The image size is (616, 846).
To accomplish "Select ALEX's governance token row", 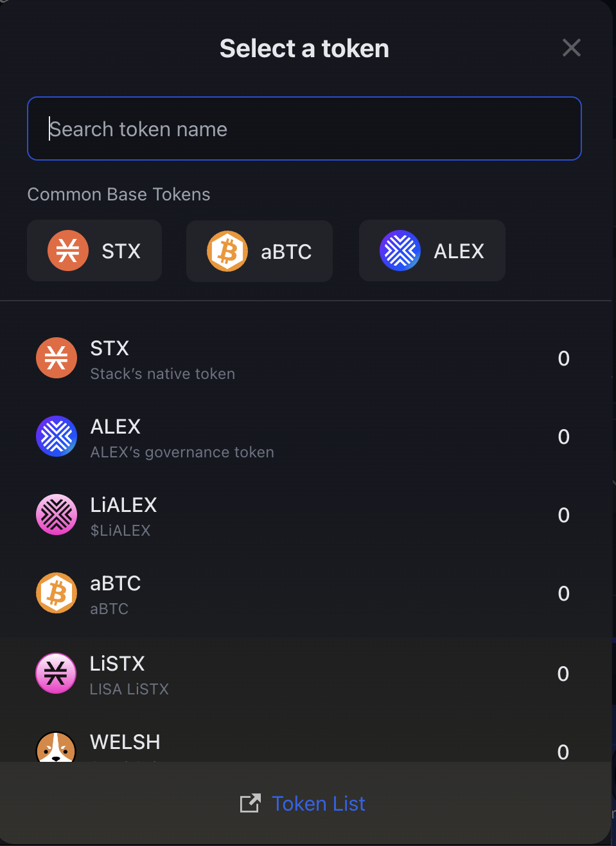I will [x=304, y=437].
